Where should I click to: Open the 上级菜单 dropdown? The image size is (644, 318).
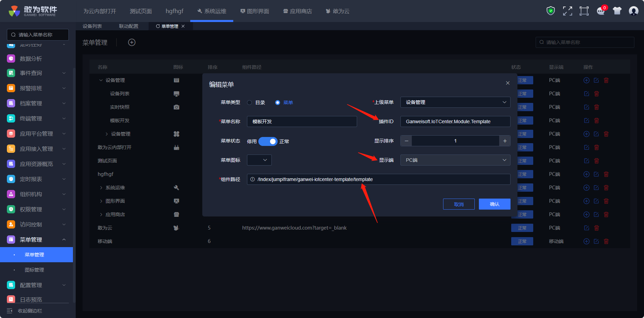tap(455, 102)
